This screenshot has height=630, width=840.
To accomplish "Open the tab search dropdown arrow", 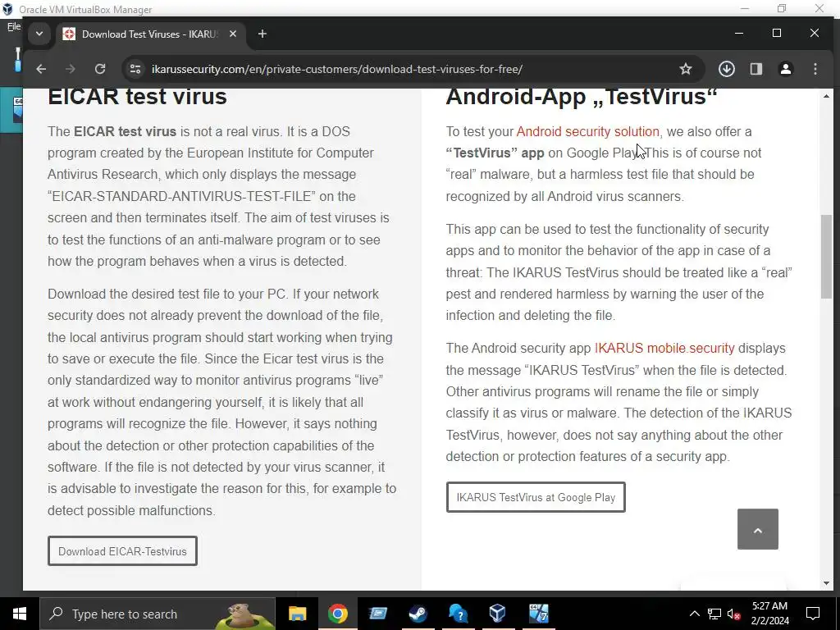I will [x=39, y=34].
